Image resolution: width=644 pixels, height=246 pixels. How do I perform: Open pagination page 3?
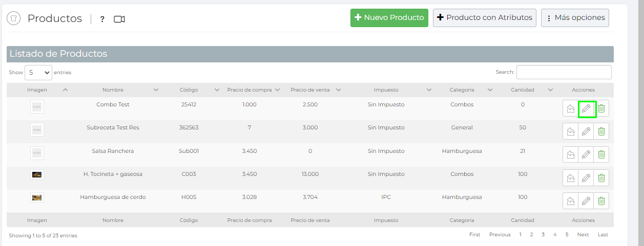[543, 235]
